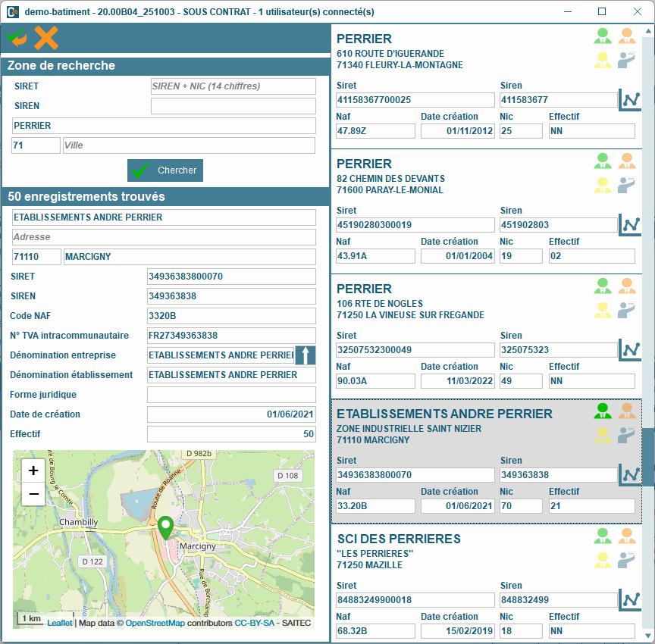655x644 pixels.
Task: Click the orange person icon on the first PERRIER card
Action: [x=626, y=36]
